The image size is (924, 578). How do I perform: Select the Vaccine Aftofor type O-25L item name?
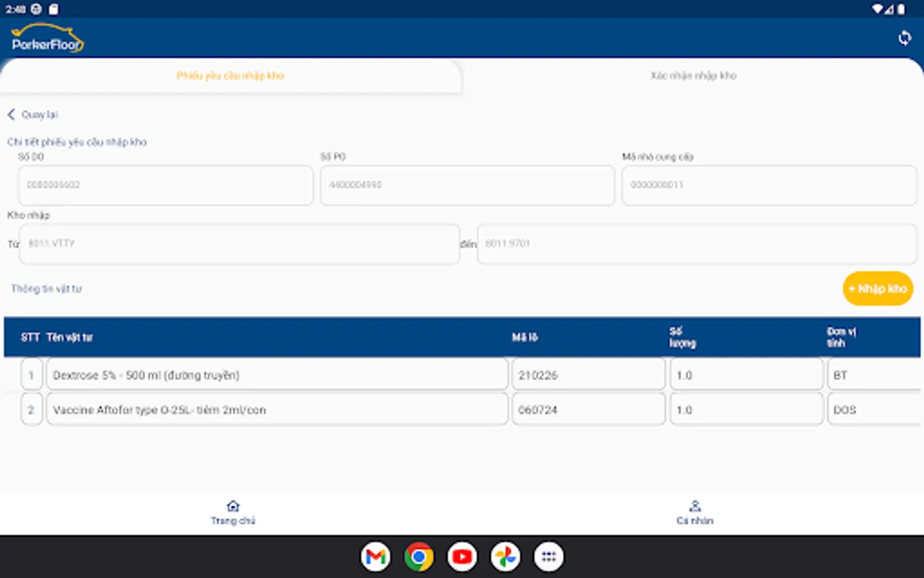[x=277, y=410]
